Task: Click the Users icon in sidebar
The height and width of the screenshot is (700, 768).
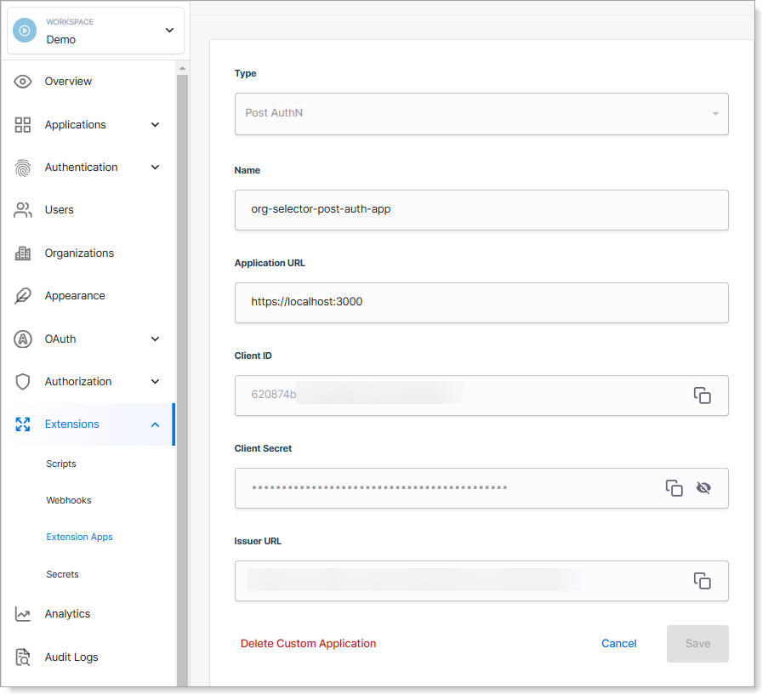Action: (x=23, y=210)
